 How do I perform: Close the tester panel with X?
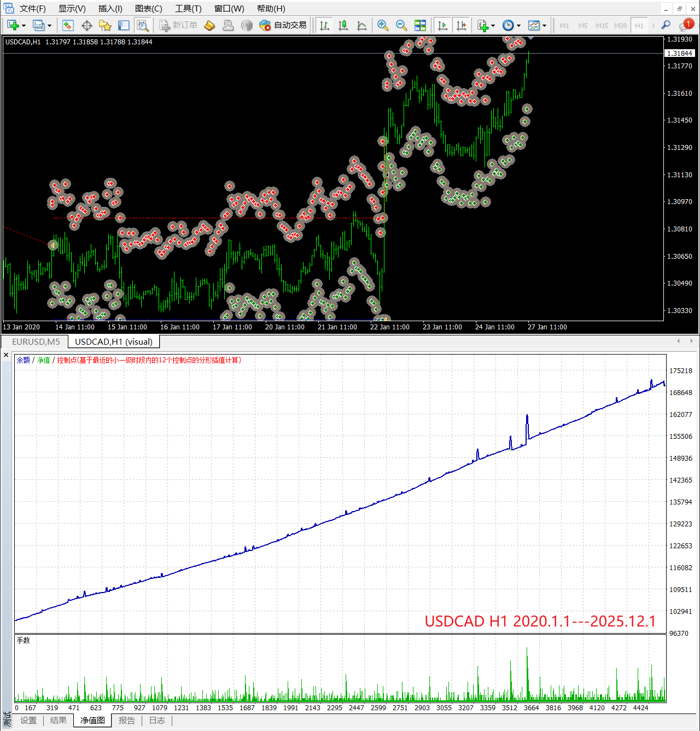pyautogui.click(x=6, y=355)
